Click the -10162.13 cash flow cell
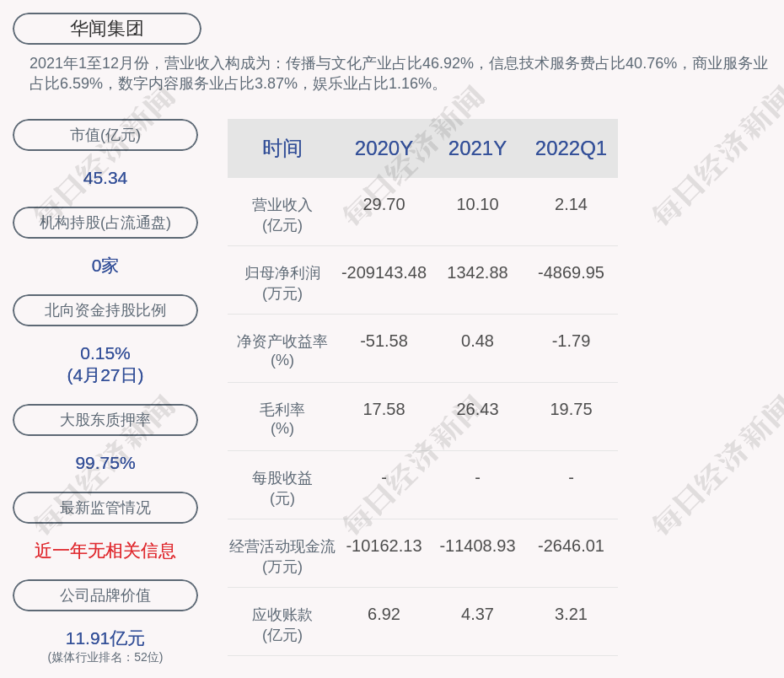Screen dimensions: 784x678 pos(384,546)
